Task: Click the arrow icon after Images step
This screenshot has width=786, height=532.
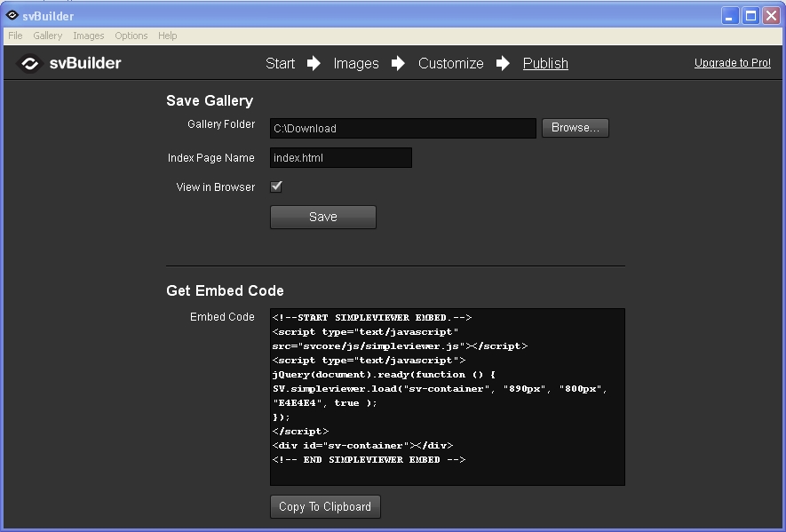Action: (x=399, y=63)
